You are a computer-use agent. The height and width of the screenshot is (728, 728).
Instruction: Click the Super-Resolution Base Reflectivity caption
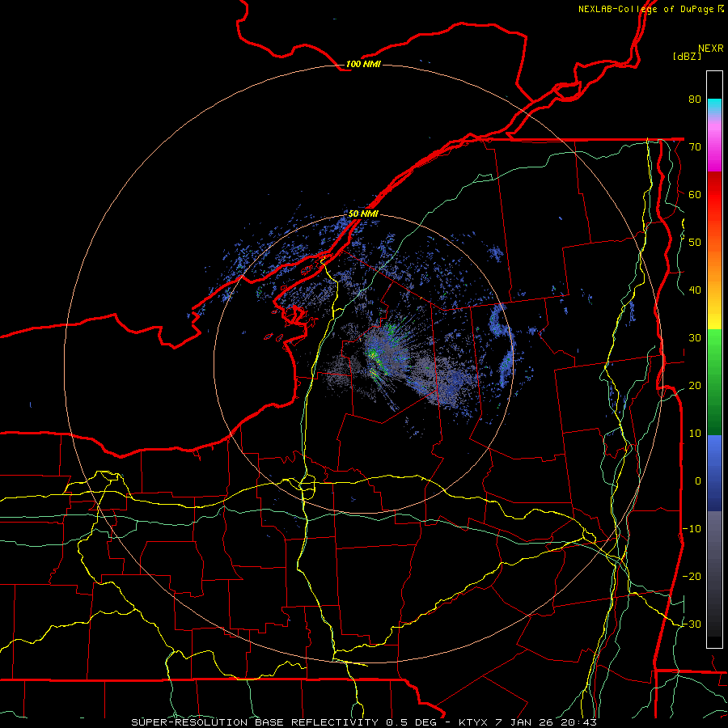(364, 722)
